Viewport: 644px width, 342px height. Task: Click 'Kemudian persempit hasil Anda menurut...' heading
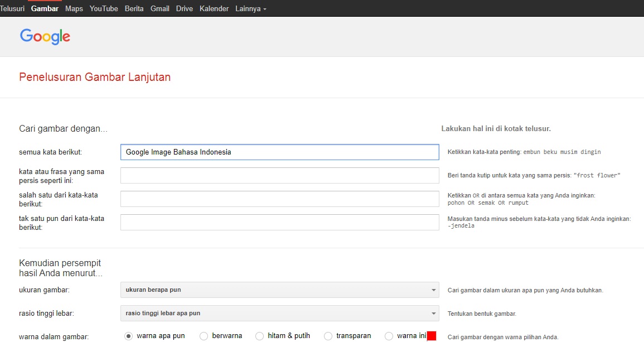pyautogui.click(x=61, y=268)
